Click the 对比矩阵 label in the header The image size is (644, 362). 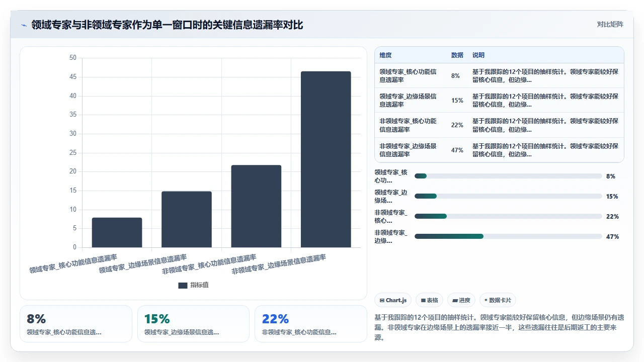[x=610, y=24]
